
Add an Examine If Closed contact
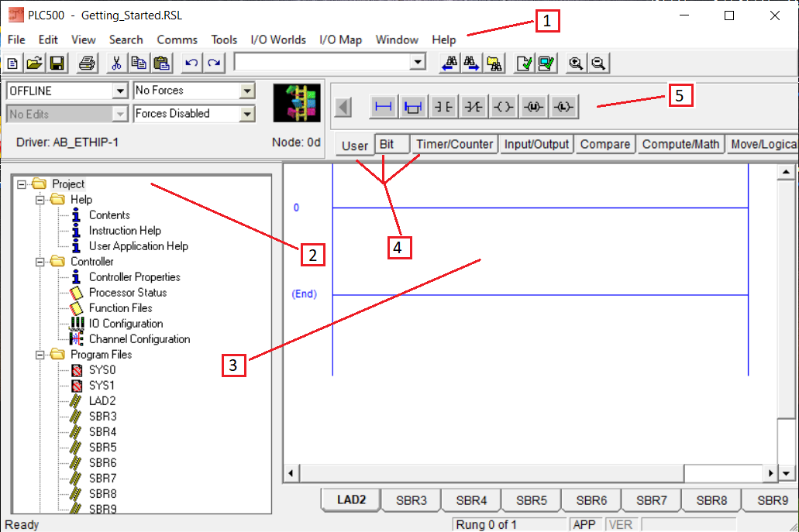point(443,107)
